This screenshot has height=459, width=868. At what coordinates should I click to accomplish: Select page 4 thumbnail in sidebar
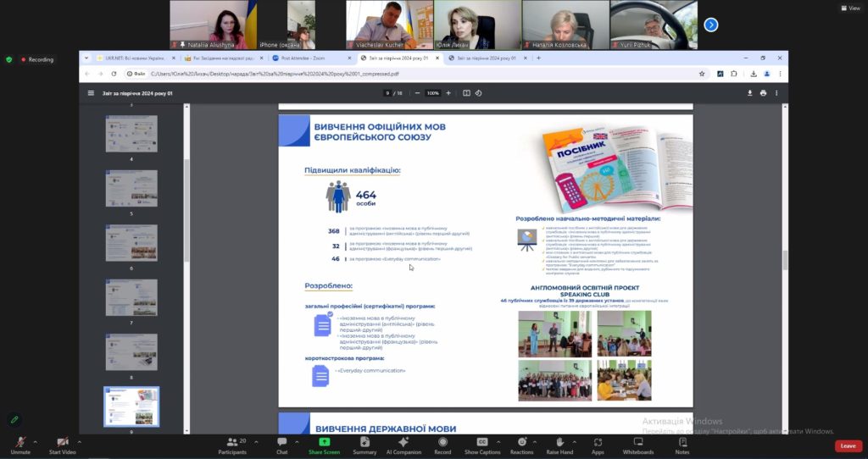click(131, 134)
